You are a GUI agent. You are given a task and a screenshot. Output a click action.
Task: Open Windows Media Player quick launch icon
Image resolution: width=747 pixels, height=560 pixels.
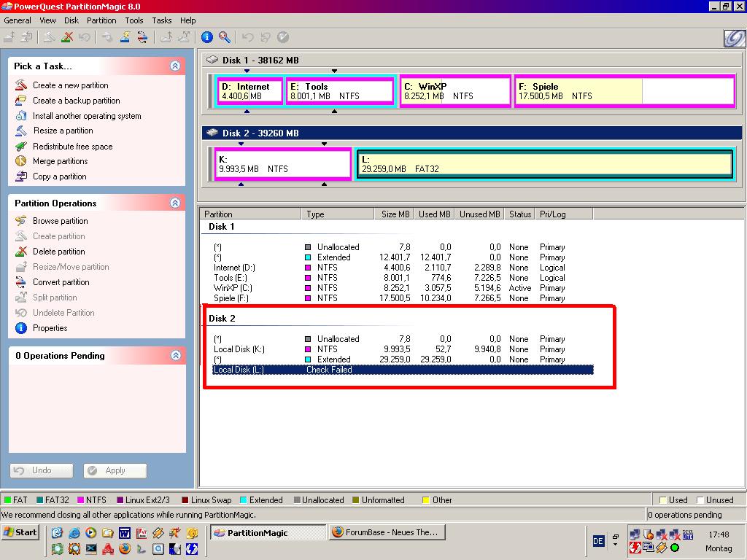[91, 533]
